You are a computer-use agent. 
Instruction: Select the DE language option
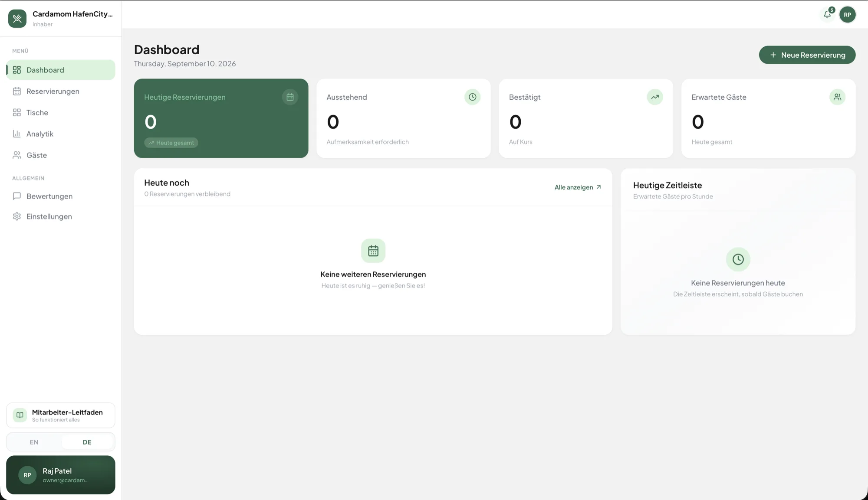point(87,442)
